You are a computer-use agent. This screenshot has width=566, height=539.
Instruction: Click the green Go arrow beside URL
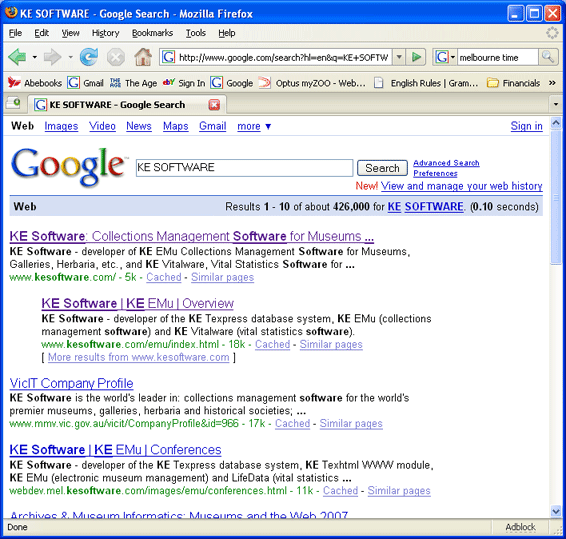(416, 57)
